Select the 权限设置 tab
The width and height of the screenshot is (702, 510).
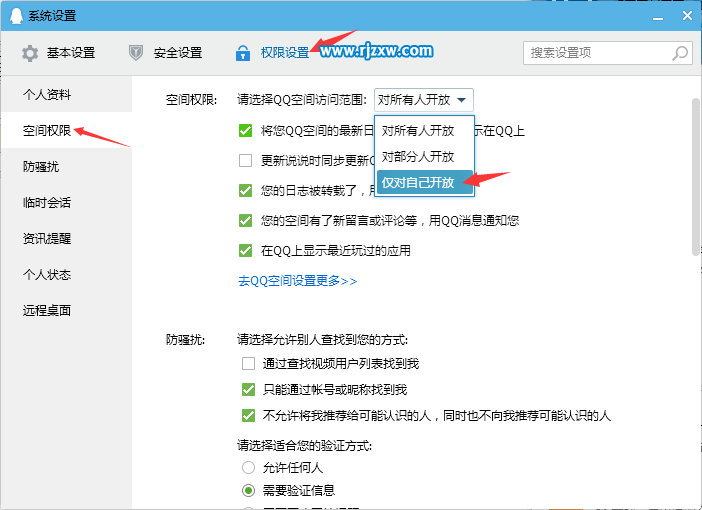pyautogui.click(x=272, y=53)
